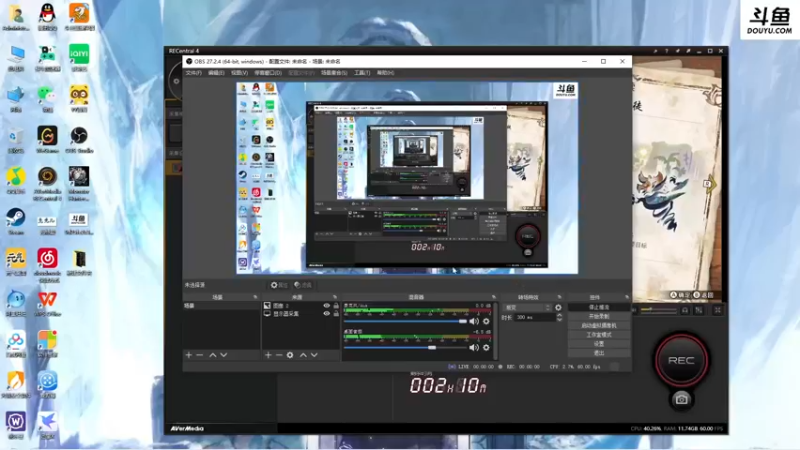Take a snapshot with RECentral camera button
The width and height of the screenshot is (800, 450).
click(681, 399)
